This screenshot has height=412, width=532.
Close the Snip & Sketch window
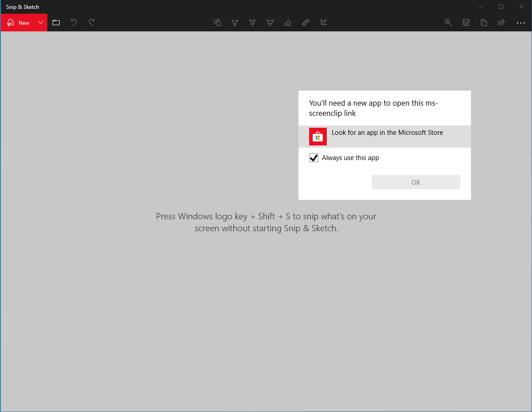point(521,7)
